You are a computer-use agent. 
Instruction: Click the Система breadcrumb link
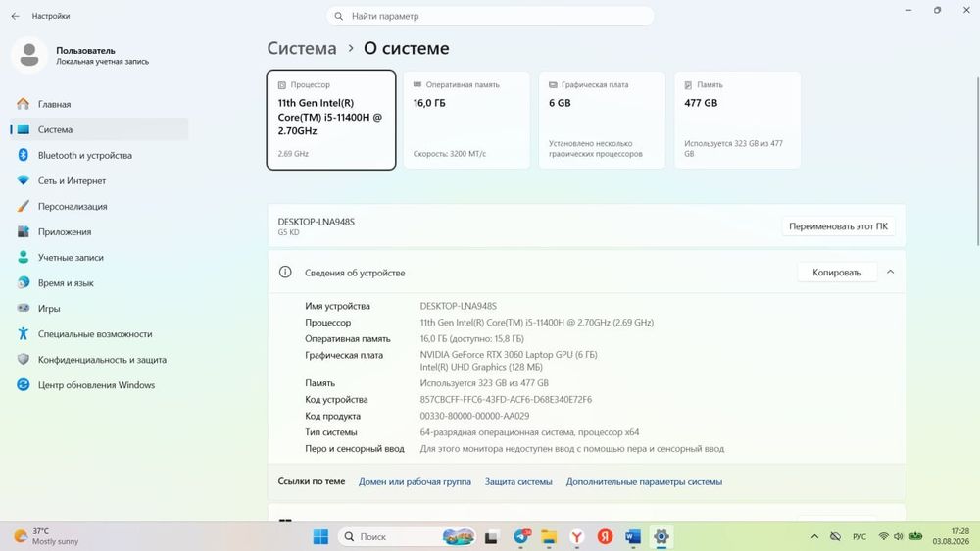[x=302, y=48]
